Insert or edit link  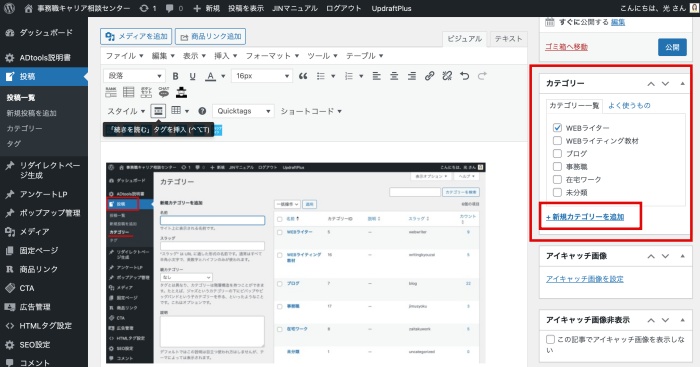429,76
